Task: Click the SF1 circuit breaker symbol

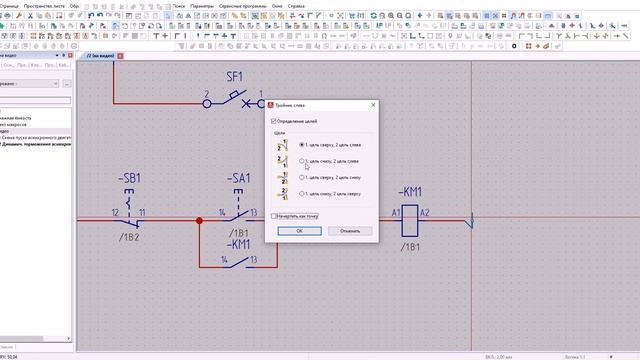Action: (234, 100)
